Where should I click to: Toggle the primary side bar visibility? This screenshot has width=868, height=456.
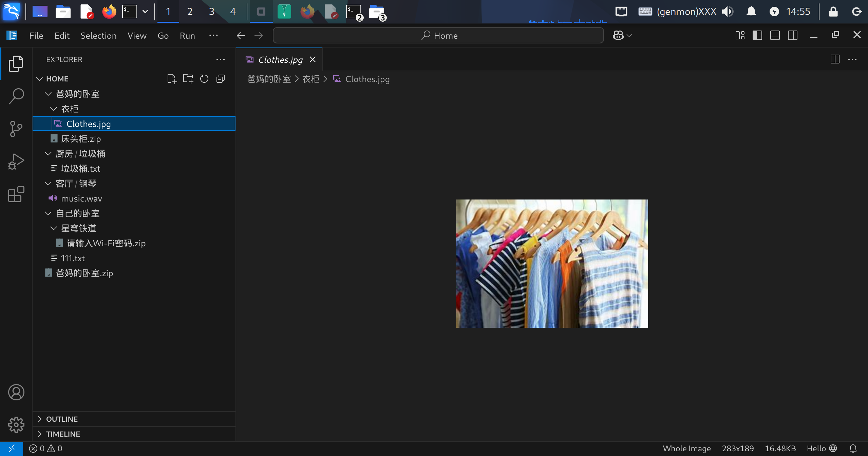[x=757, y=35]
